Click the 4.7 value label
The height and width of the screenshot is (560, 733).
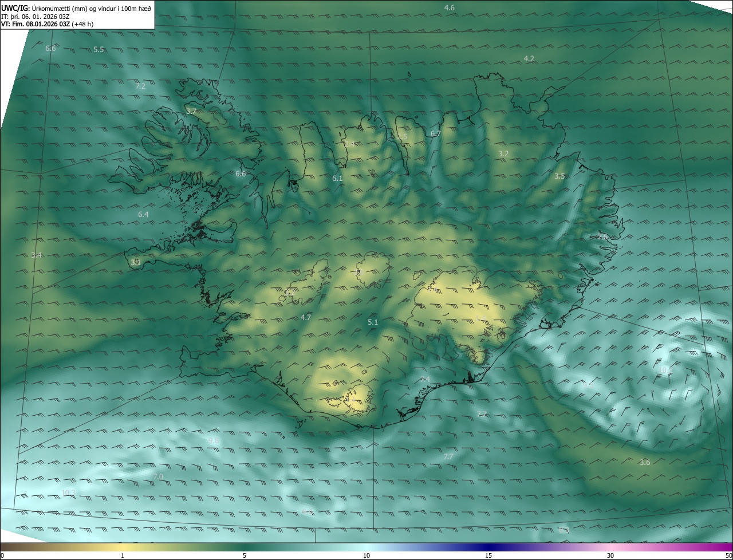306,318
